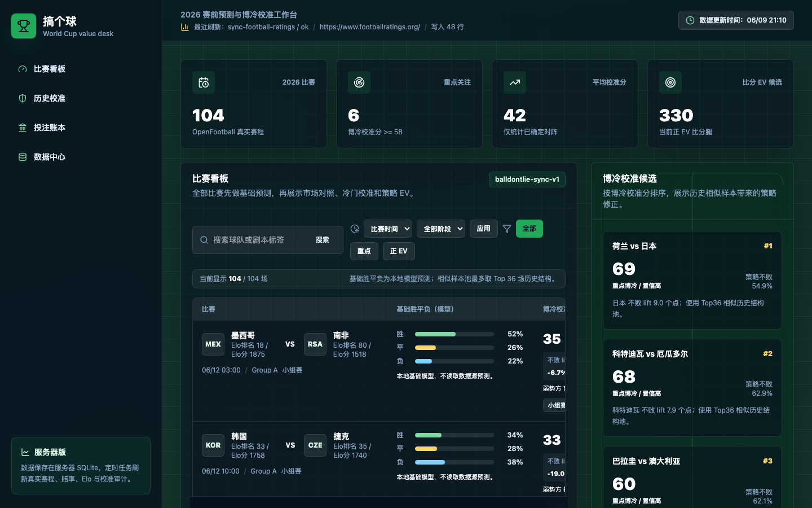
Task: Click Mexico 胜 52% probability bar
Action: click(x=454, y=334)
